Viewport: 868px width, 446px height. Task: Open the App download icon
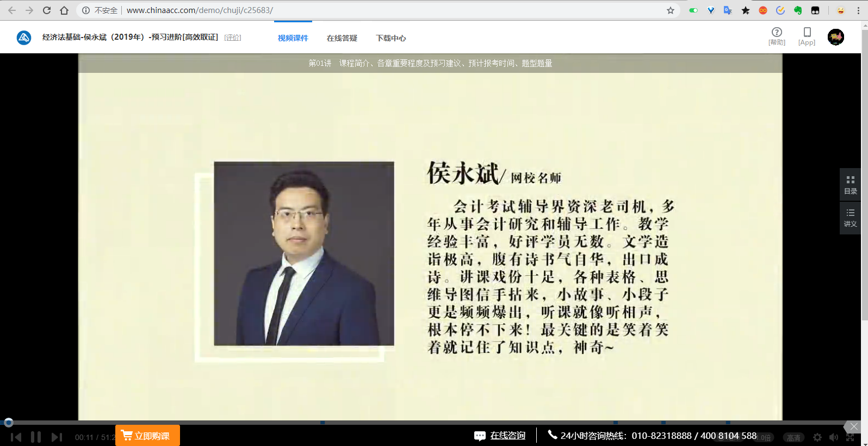coord(807,36)
